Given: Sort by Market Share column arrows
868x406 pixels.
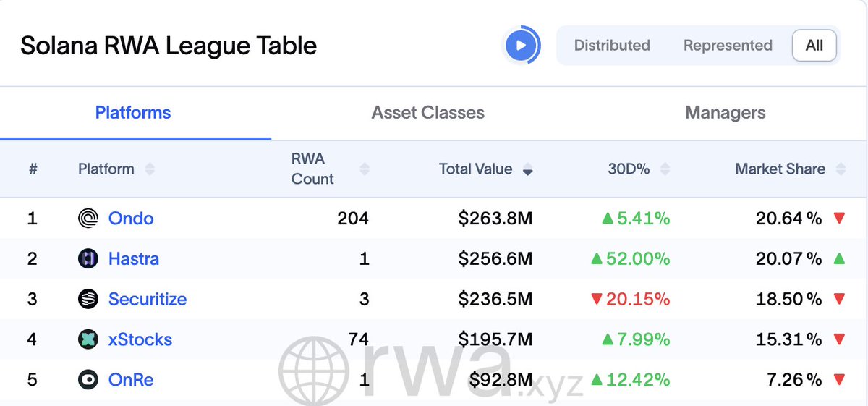Looking at the screenshot, I should (x=841, y=169).
